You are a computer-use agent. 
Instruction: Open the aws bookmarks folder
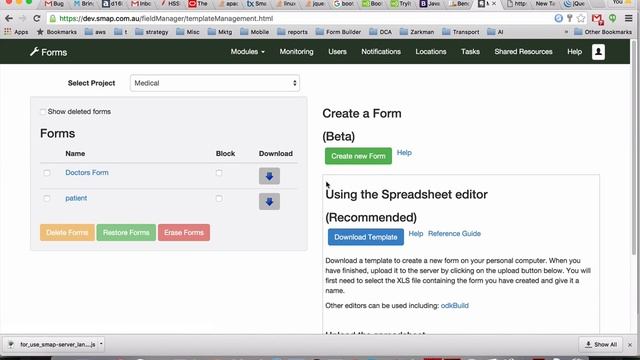[x=95, y=32]
